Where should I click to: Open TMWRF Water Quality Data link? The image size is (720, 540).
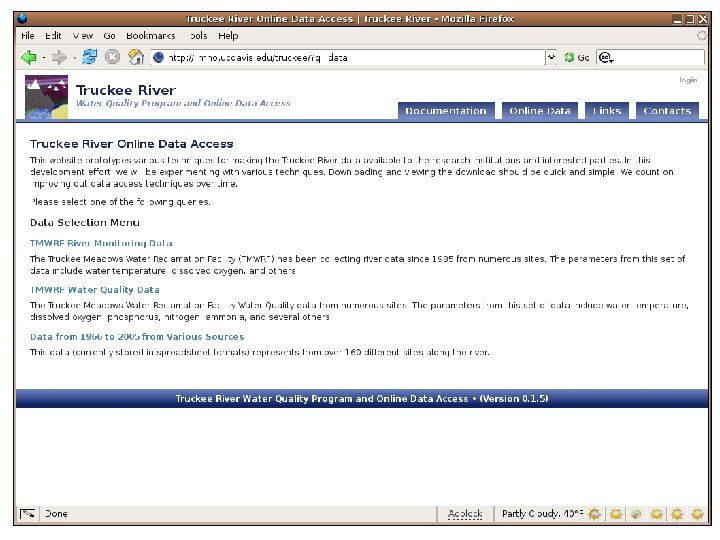coord(95,290)
